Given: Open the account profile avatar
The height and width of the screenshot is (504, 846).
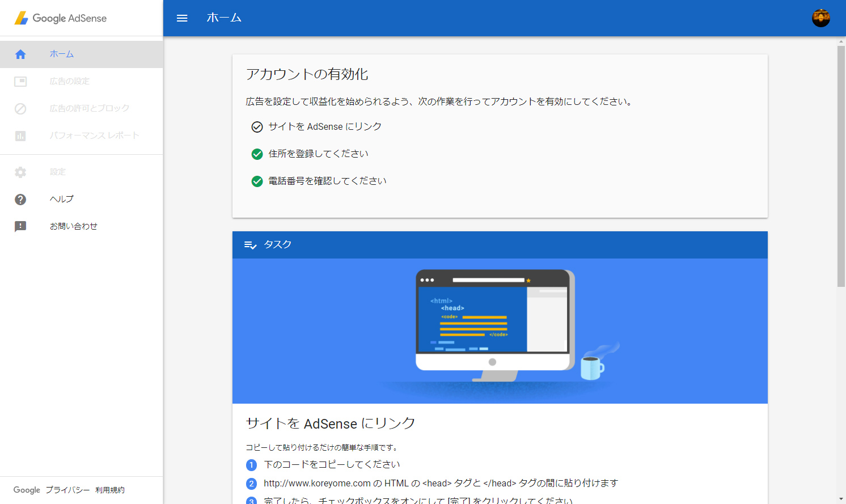Looking at the screenshot, I should pos(820,18).
